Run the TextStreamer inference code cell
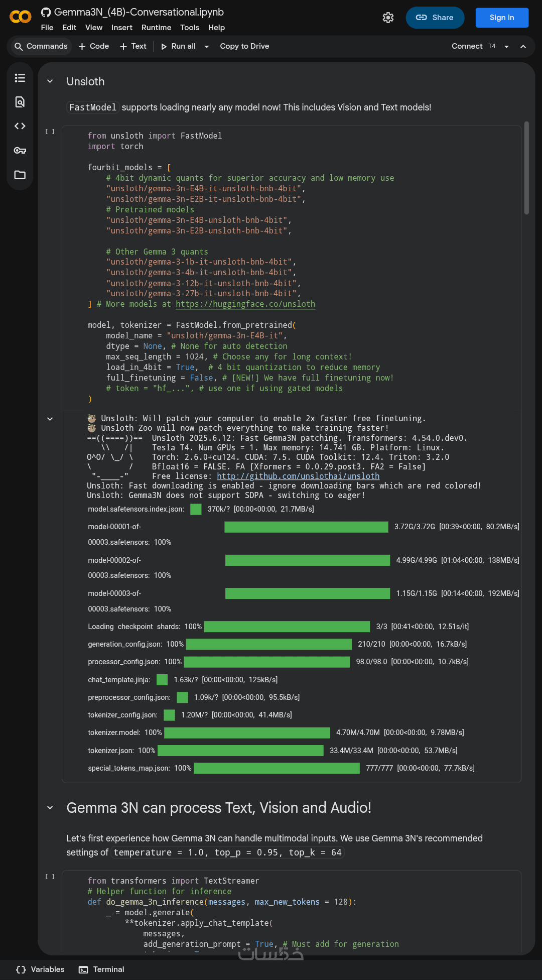Screen dimensions: 542x980 pos(50,877)
